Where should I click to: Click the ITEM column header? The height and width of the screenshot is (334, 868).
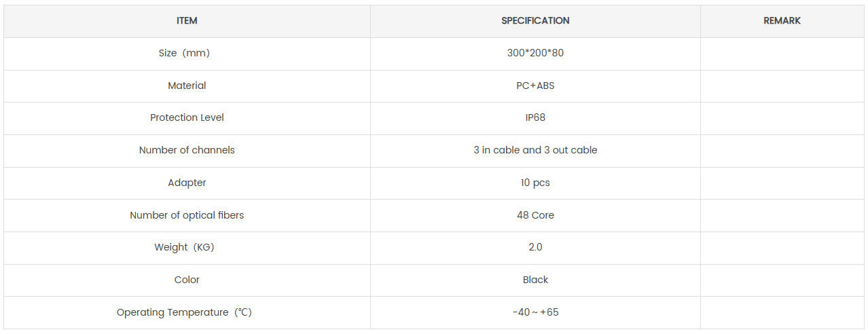187,21
